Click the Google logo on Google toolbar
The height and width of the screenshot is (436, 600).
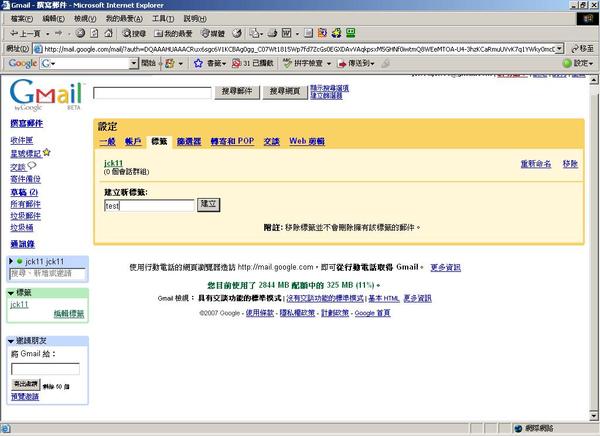(x=23, y=63)
